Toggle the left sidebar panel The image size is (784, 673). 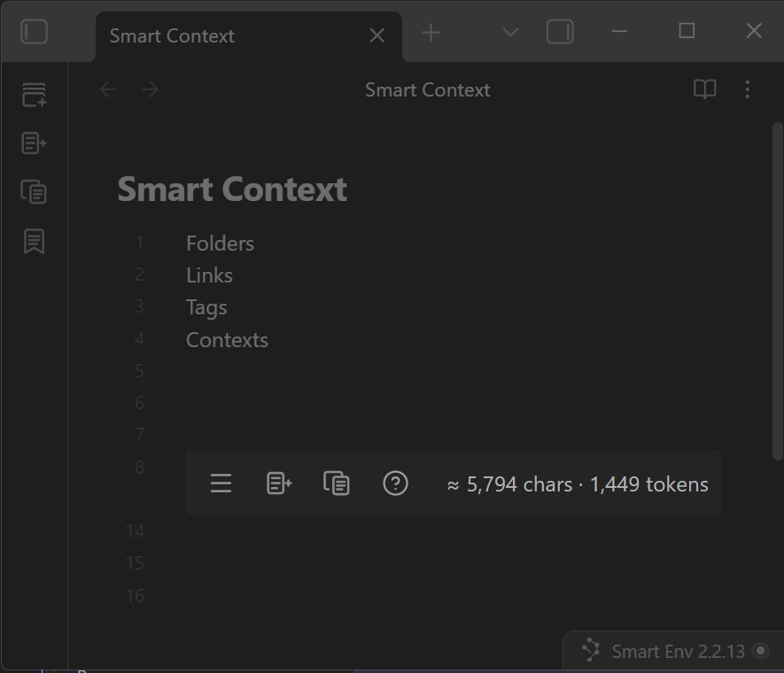34,33
